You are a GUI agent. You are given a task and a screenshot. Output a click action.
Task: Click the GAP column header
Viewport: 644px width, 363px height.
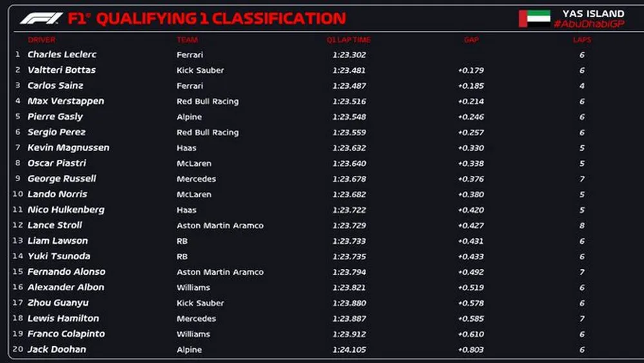click(471, 40)
